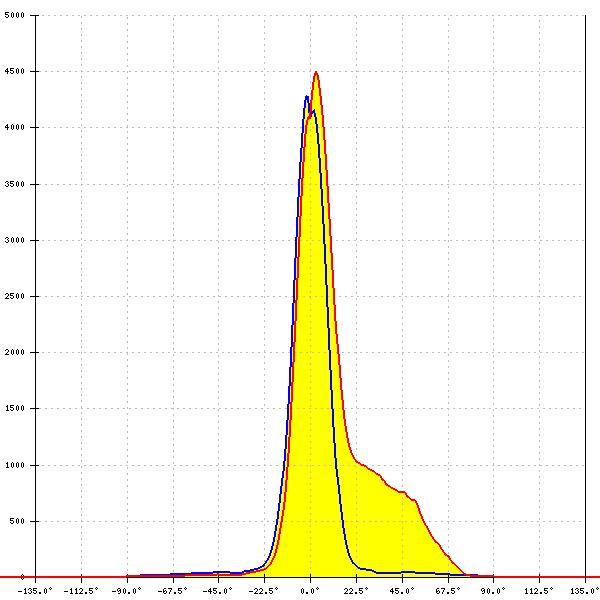The height and width of the screenshot is (600, 600).
Task: Select the 112.5° x-axis label
Action: (x=539, y=591)
